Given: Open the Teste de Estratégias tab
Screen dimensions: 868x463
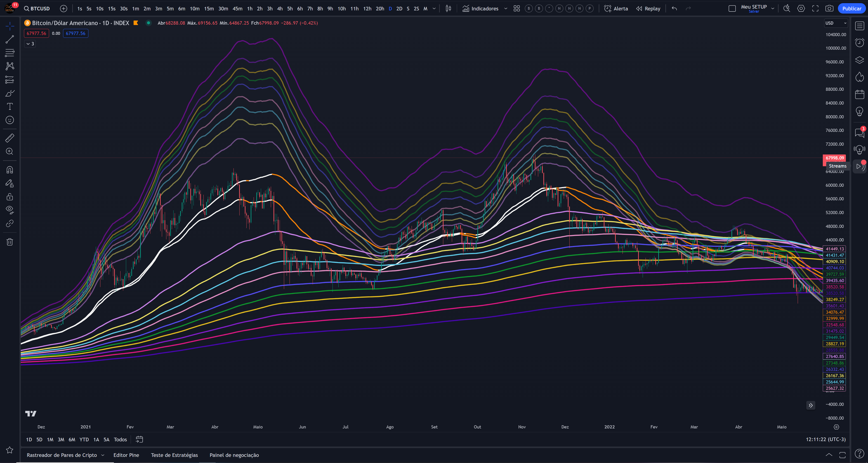Looking at the screenshot, I should pos(174,455).
